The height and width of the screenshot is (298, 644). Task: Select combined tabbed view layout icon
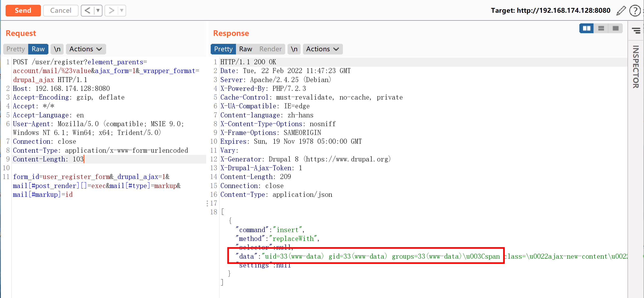pyautogui.click(x=616, y=28)
